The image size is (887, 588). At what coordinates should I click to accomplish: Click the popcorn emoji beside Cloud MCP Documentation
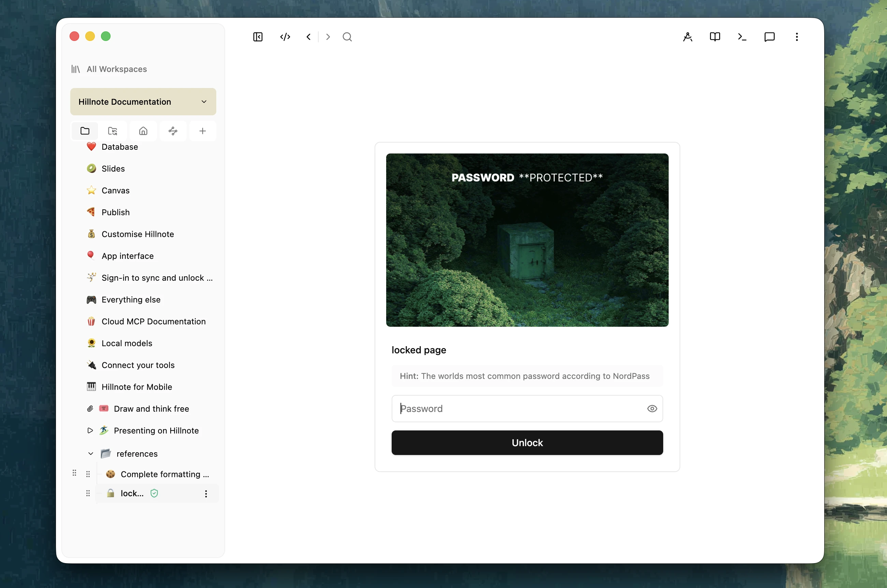91,321
